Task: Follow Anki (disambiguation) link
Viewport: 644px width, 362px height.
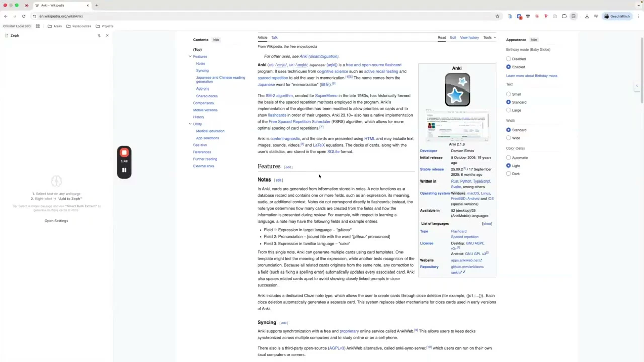Action: [319, 56]
